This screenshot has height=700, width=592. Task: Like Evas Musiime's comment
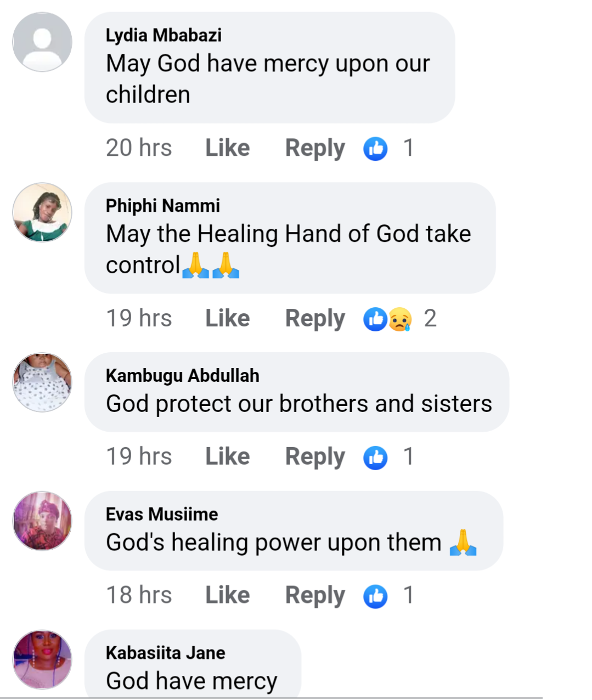227,596
